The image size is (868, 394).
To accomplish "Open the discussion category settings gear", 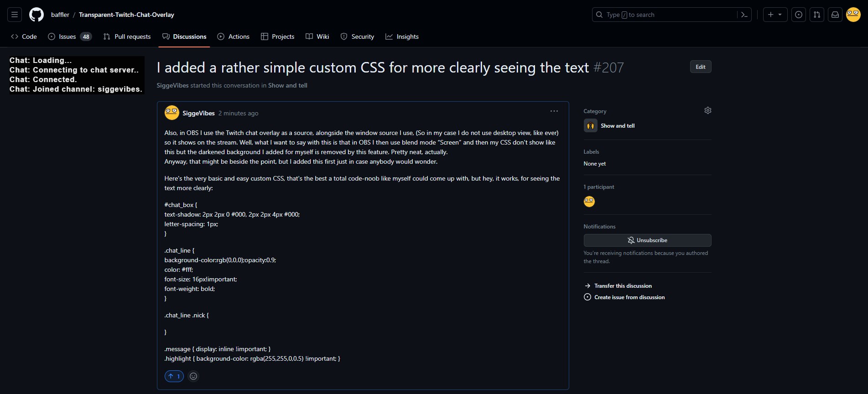I will [x=707, y=110].
